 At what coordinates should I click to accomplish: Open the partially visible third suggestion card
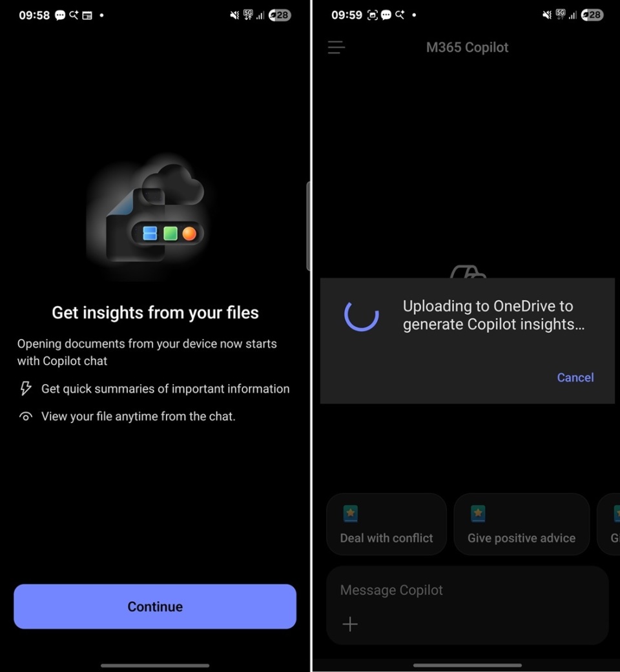point(609,524)
